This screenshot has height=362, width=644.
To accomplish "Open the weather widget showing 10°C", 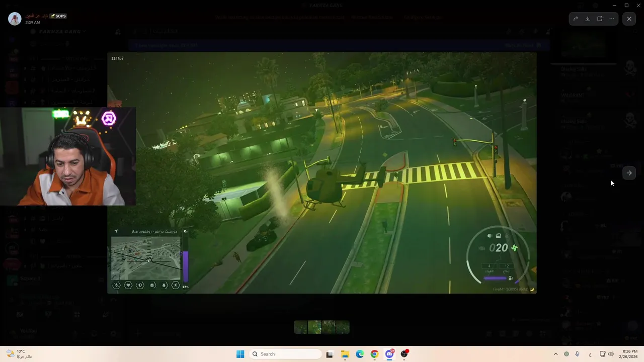I will pyautogui.click(x=19, y=354).
